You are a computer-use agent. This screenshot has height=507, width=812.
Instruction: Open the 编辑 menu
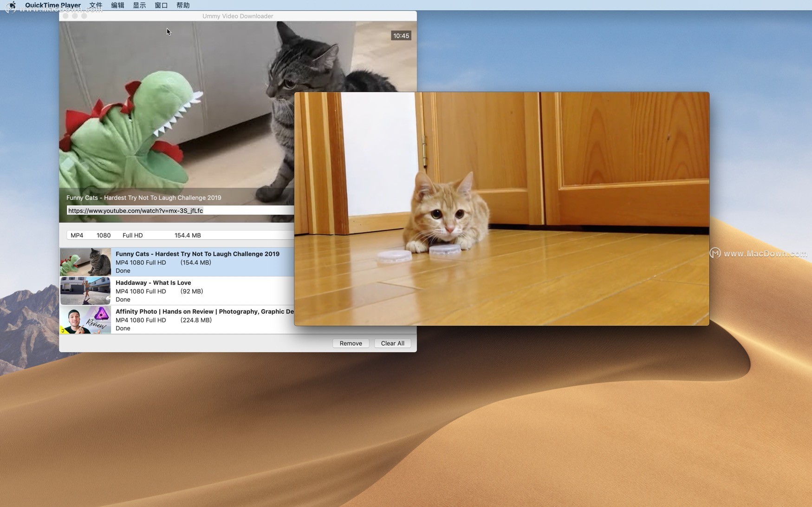coord(117,5)
